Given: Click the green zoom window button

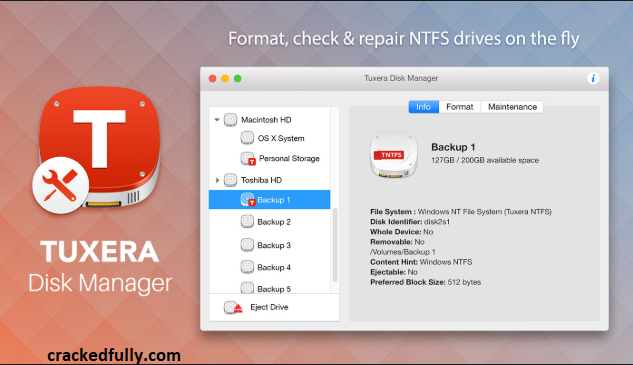Looking at the screenshot, I should coord(238,78).
